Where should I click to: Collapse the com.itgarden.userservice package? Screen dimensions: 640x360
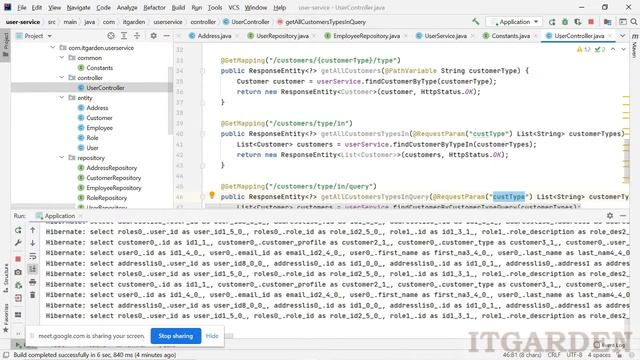53,48
